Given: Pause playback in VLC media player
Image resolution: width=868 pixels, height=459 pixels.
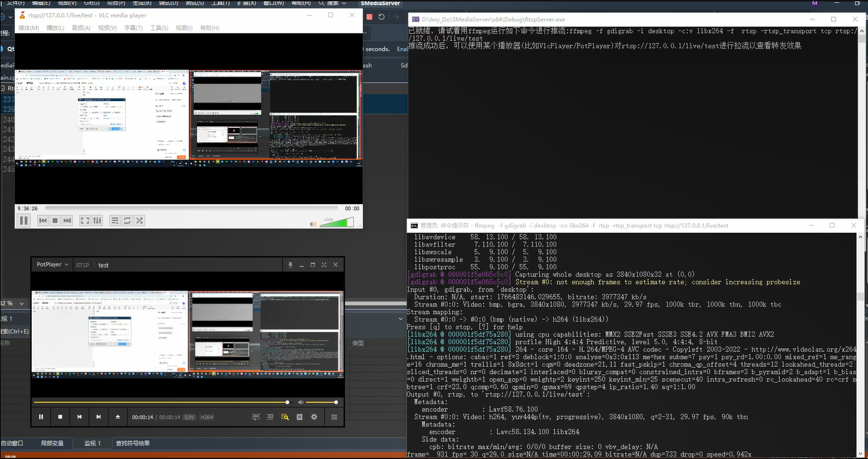Looking at the screenshot, I should pos(24,220).
